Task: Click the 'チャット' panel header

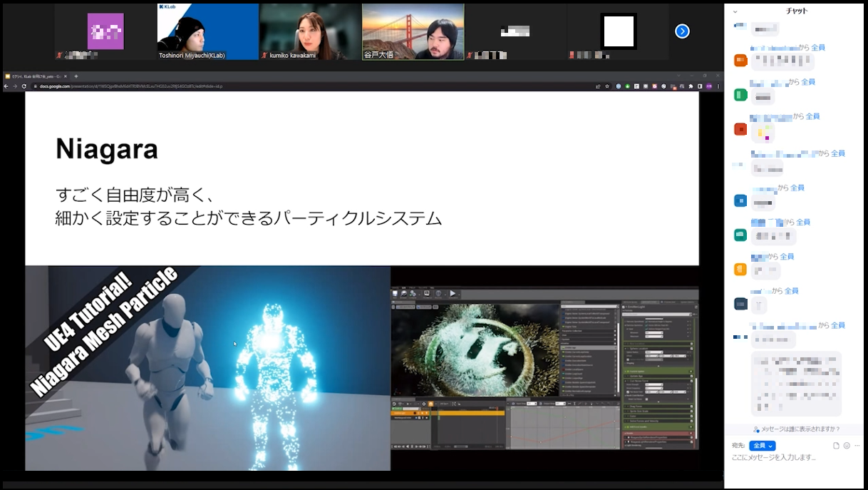Action: pyautogui.click(x=797, y=11)
